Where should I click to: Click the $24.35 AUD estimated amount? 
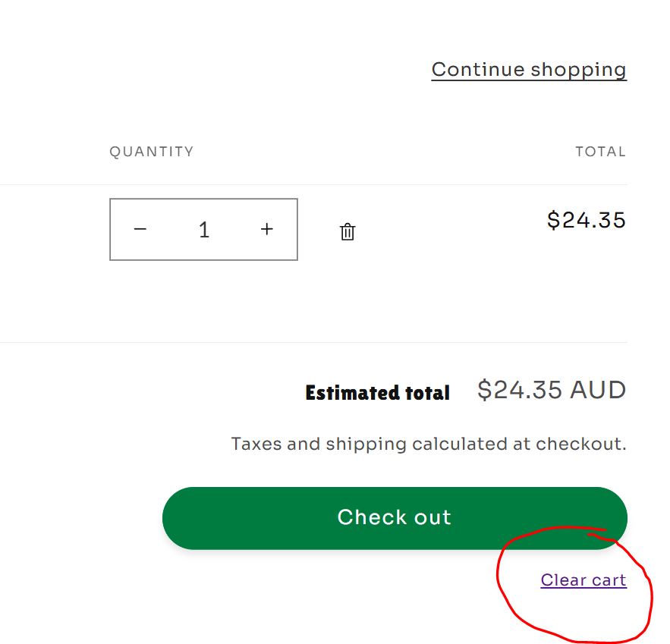point(551,390)
